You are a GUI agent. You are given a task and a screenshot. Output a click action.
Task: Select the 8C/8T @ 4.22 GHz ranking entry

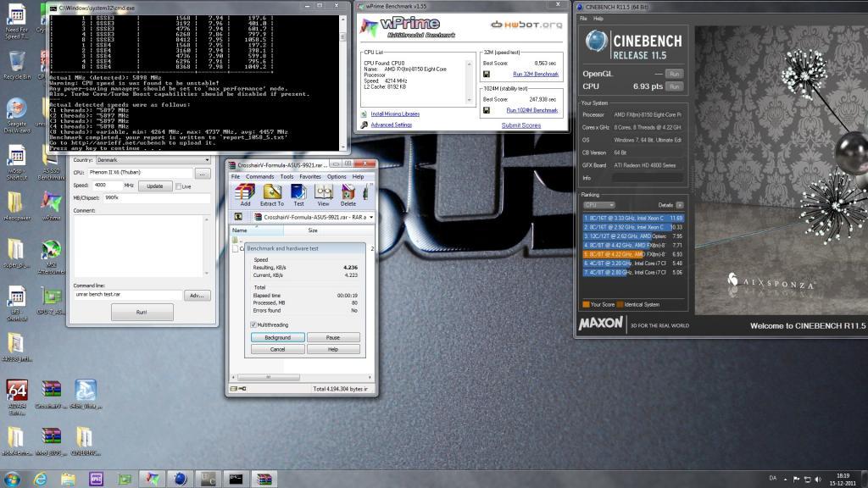point(633,254)
